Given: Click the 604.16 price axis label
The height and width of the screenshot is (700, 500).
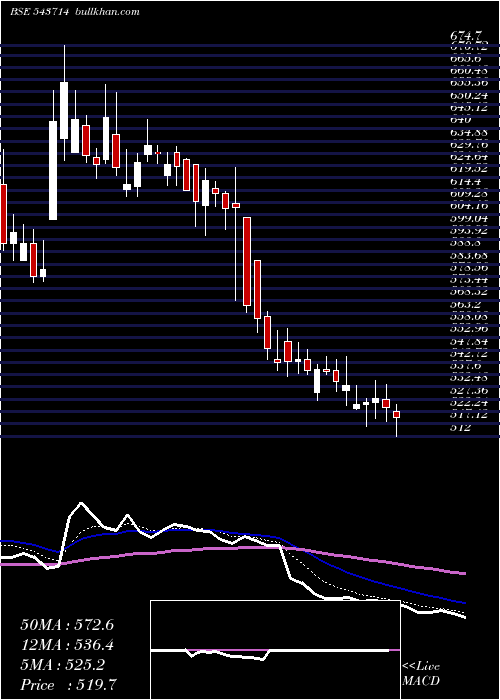Looking at the screenshot, I should pos(468,207).
